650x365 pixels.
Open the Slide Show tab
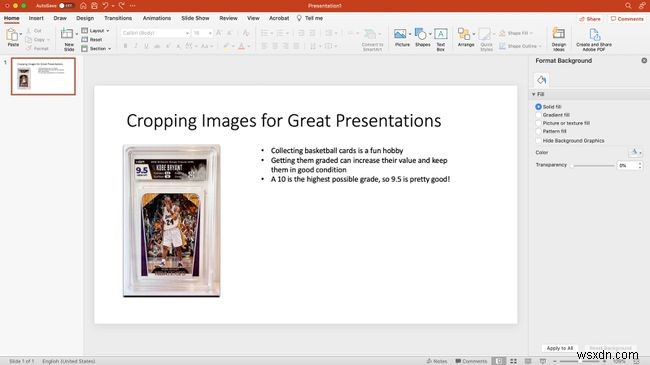(x=195, y=18)
